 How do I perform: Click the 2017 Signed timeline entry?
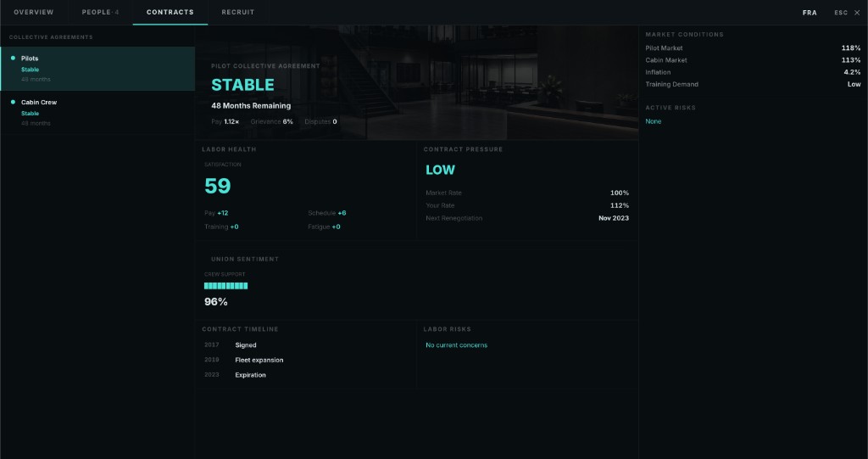point(231,344)
